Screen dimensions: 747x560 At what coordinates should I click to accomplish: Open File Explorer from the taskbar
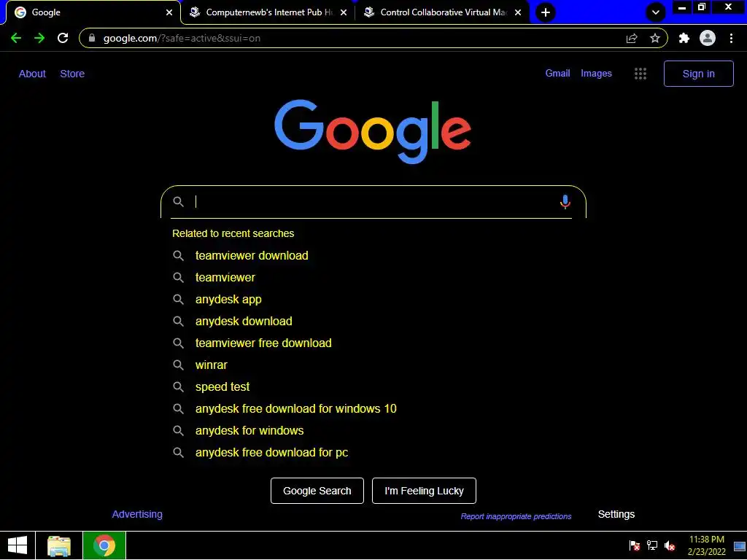(59, 545)
